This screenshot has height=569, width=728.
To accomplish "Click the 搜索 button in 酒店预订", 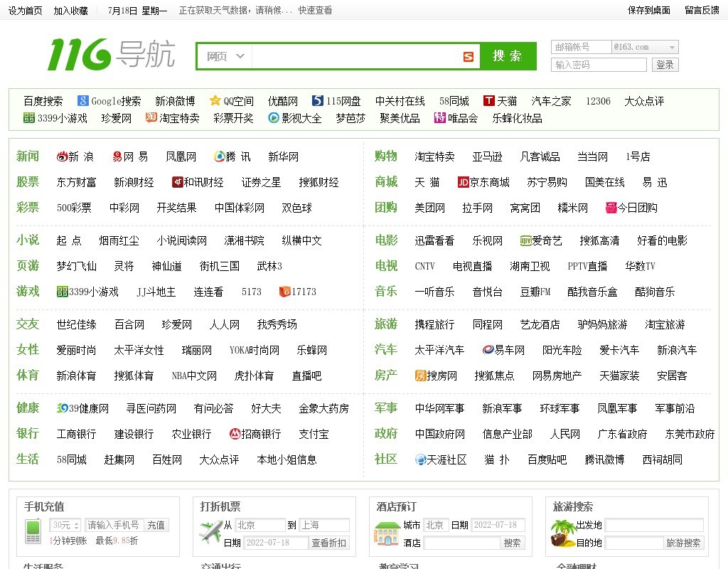I will [x=512, y=543].
